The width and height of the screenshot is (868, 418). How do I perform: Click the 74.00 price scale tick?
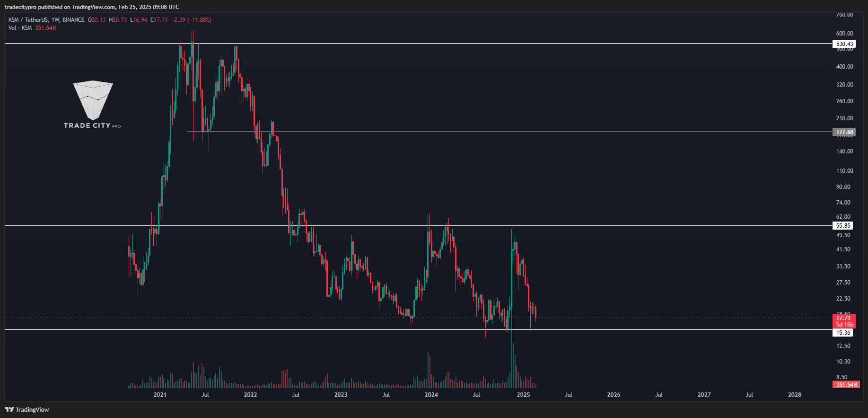[x=843, y=203]
